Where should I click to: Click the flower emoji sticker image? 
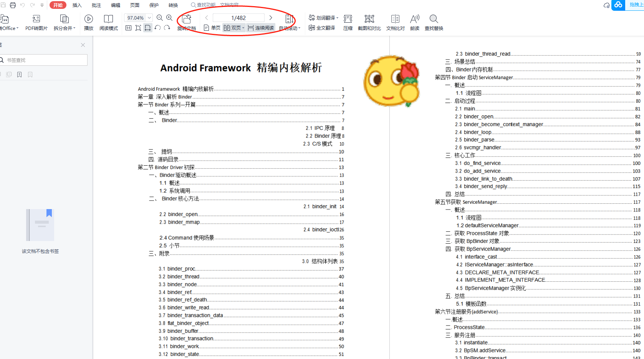[392, 81]
